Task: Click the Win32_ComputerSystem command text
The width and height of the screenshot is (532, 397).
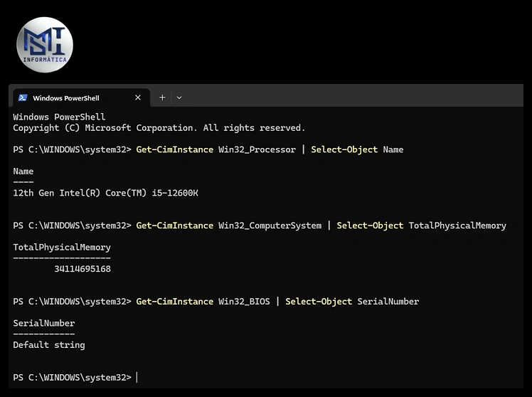Action: click(x=270, y=226)
